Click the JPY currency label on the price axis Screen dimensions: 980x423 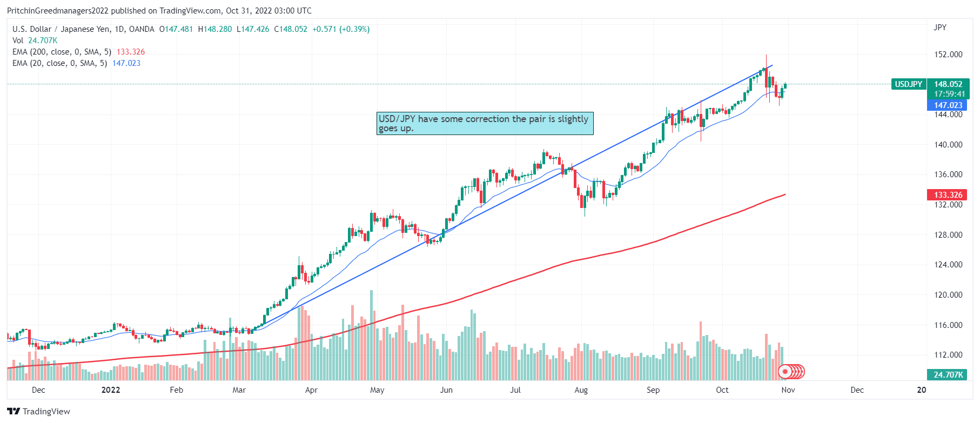point(940,27)
